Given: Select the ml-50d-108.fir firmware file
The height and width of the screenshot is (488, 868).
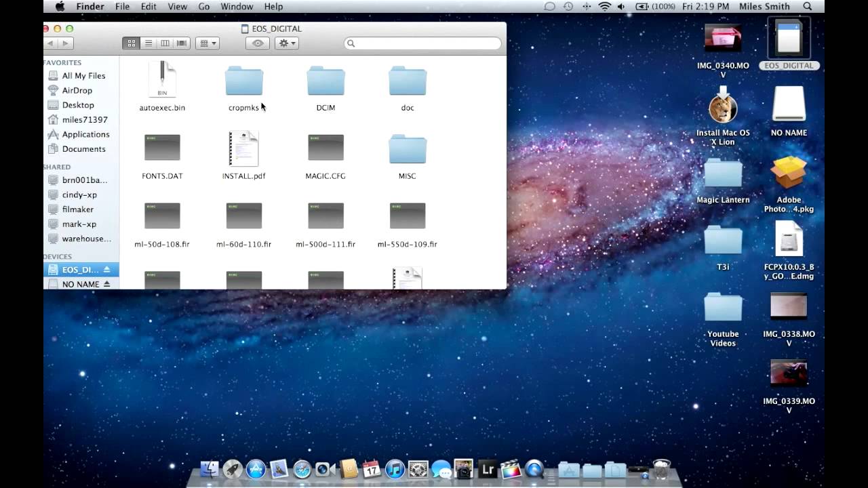Looking at the screenshot, I should pyautogui.click(x=162, y=216).
